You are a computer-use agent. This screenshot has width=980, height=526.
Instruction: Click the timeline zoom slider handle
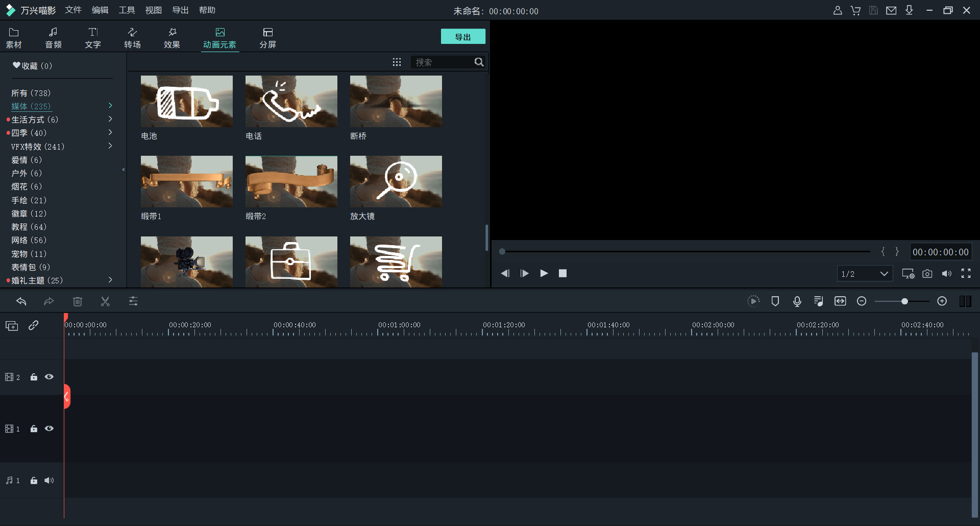[904, 301]
